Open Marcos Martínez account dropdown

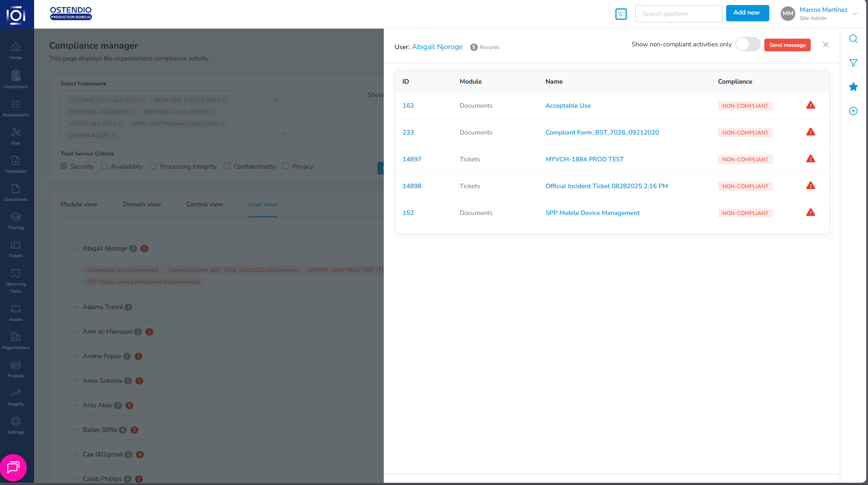(854, 14)
